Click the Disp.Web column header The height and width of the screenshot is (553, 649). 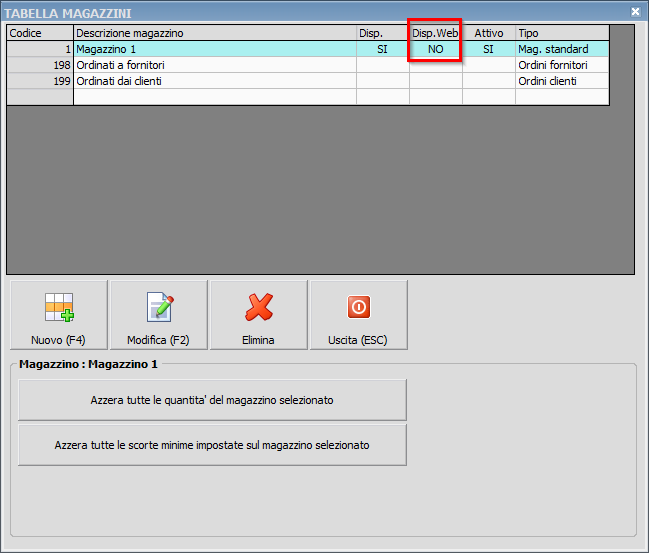point(435,33)
